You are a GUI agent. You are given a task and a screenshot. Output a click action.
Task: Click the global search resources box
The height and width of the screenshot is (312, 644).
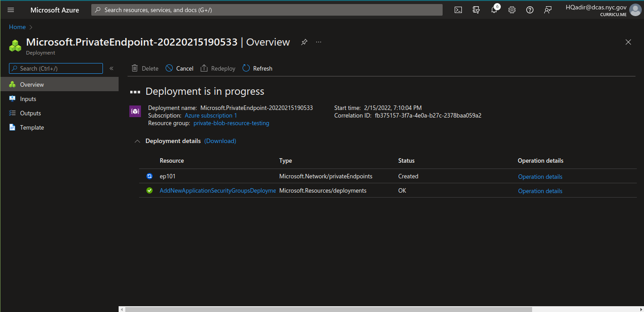coord(267,10)
